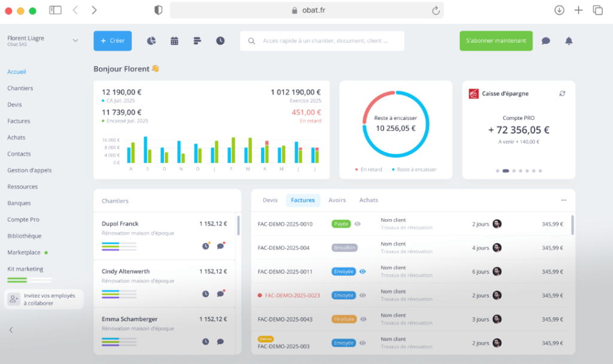This screenshot has height=364, width=613.
Task: Open the statistics pie chart icon
Action: pyautogui.click(x=151, y=41)
